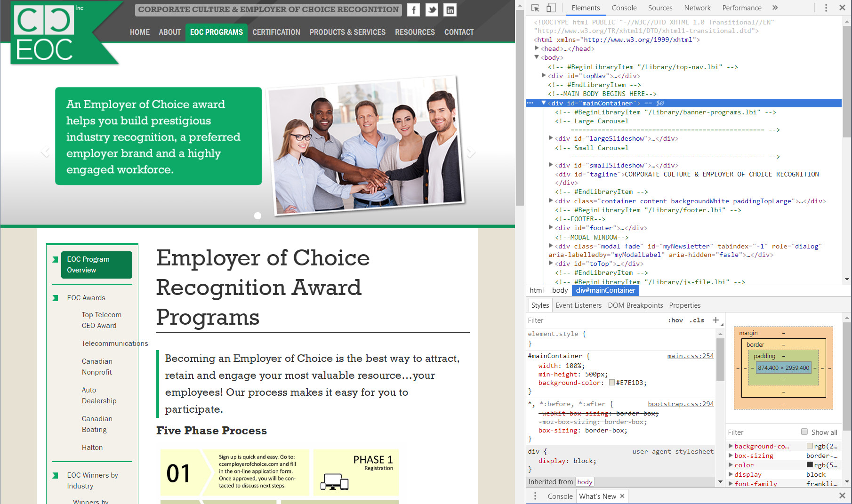Click the Styles filter input field
Viewport: 852px width, 504px height.
click(565, 320)
